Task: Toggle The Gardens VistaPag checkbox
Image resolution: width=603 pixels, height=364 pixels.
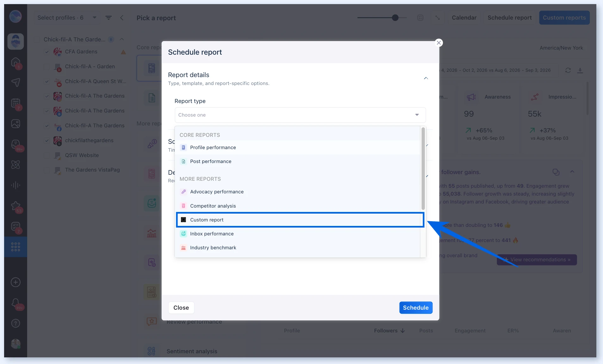Action: tap(47, 170)
